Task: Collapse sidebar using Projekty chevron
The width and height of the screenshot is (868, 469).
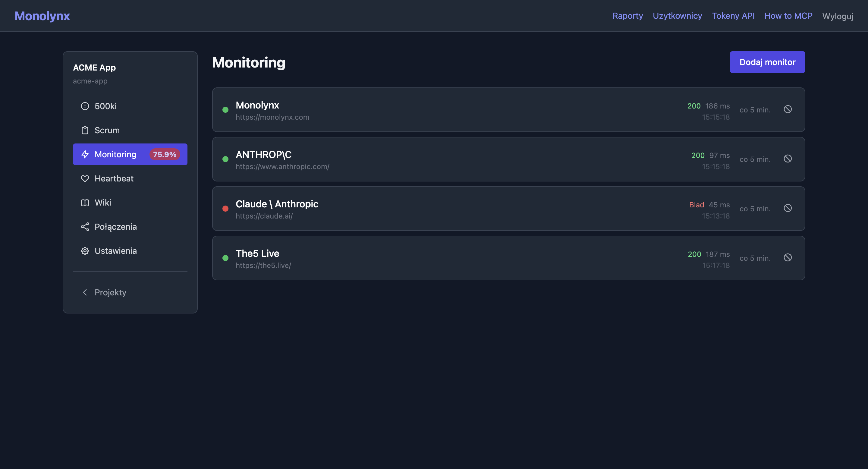Action: [85, 292]
